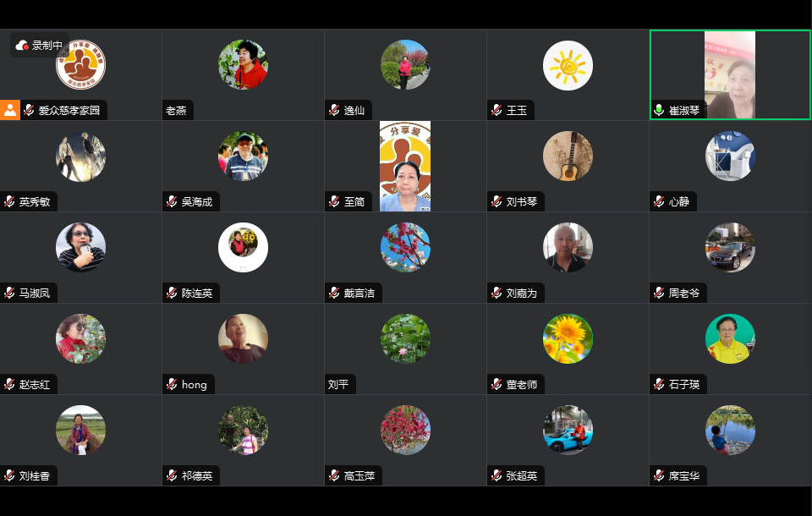
Task: Click muted mic icon beside 王玉
Action: [497, 110]
